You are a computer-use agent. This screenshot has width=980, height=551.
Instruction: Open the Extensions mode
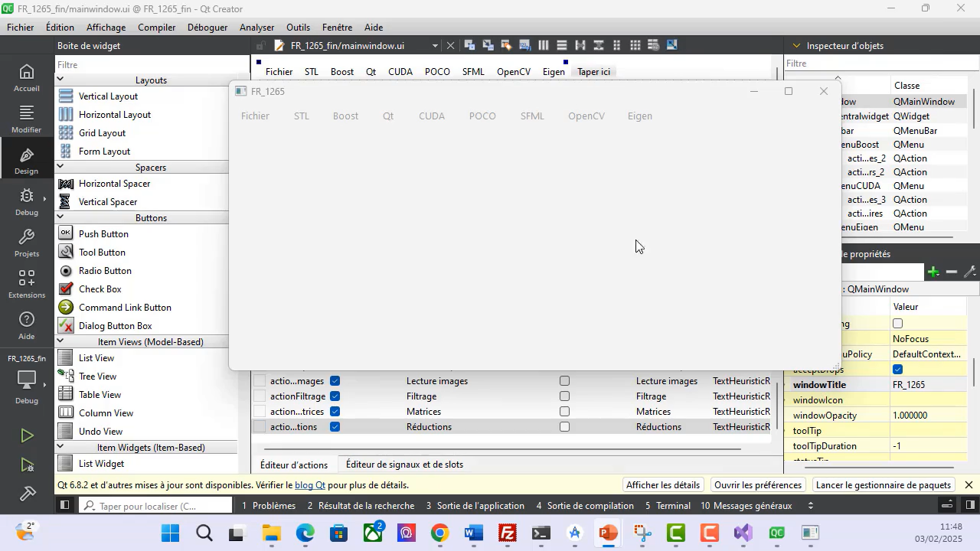[x=26, y=284]
